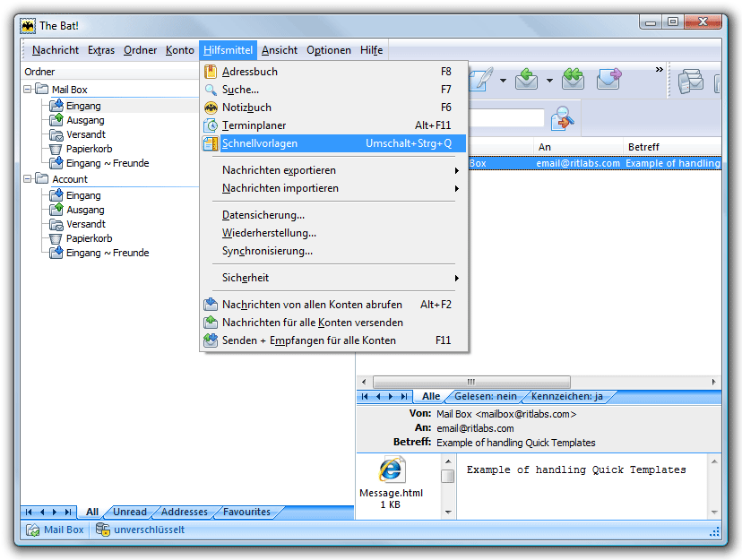Open the Extras menu
This screenshot has height=560, width=742.
tap(100, 50)
